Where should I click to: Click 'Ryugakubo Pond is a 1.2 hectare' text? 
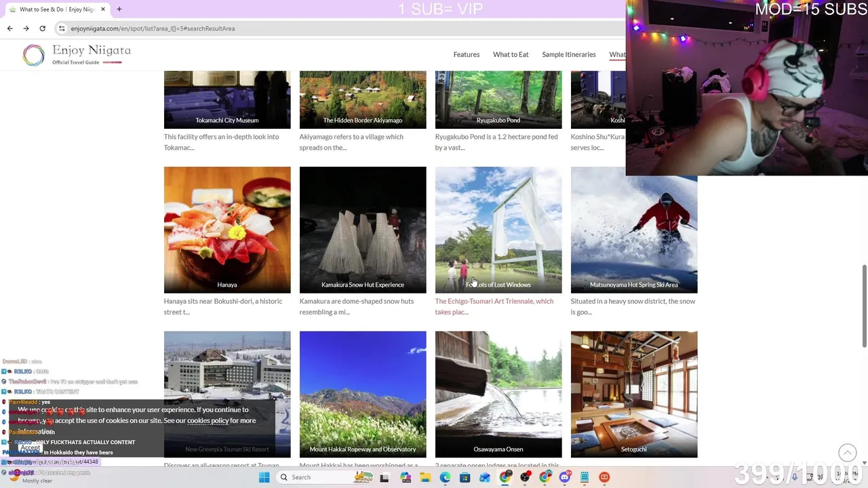(496, 142)
